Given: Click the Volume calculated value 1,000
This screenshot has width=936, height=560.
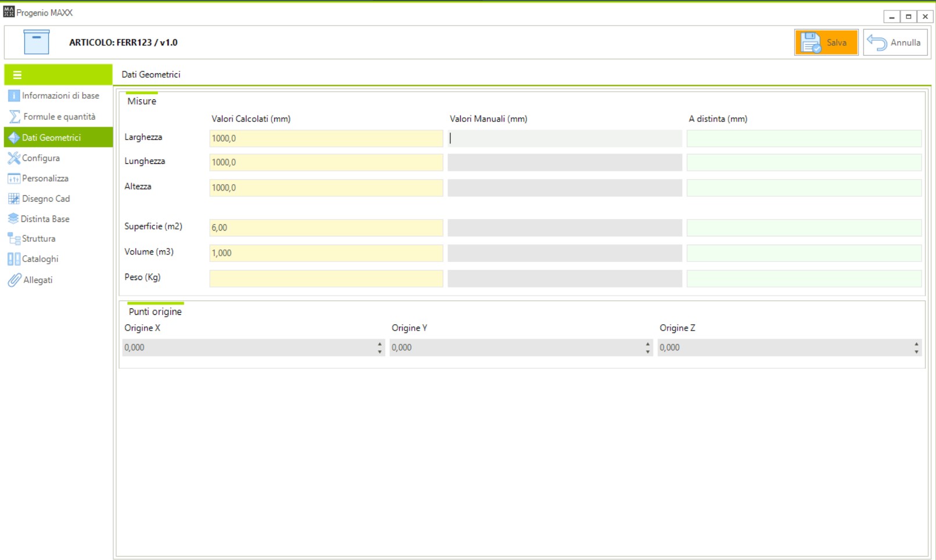Looking at the screenshot, I should point(326,253).
